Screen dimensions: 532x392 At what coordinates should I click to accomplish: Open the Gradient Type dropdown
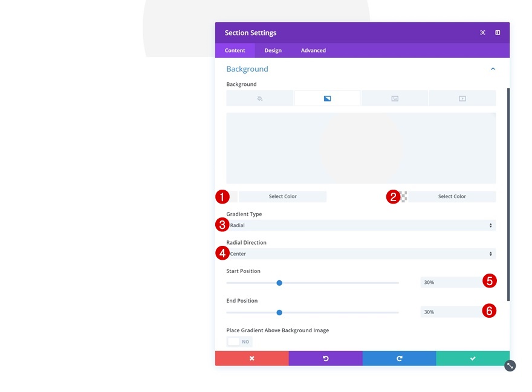click(361, 225)
